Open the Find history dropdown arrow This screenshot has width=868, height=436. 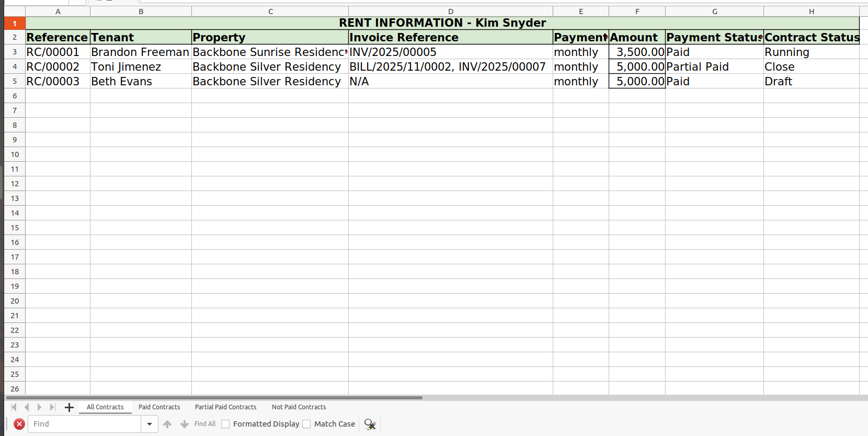click(x=150, y=424)
